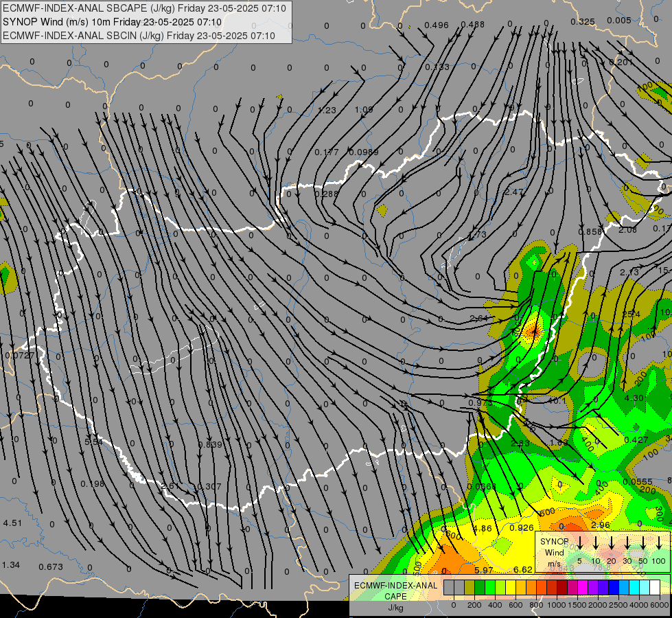
Task: Pick the dark red CAPE legend swatch
Action: (x=562, y=588)
